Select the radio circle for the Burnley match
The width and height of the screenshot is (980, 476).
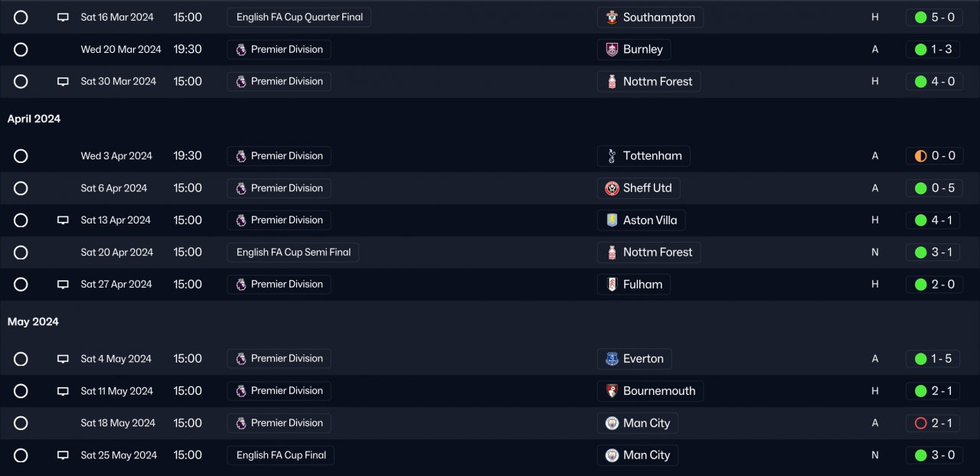click(21, 50)
